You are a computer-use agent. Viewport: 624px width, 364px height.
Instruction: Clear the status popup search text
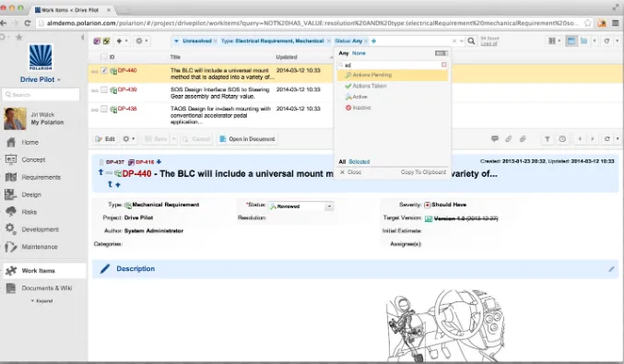click(x=443, y=65)
